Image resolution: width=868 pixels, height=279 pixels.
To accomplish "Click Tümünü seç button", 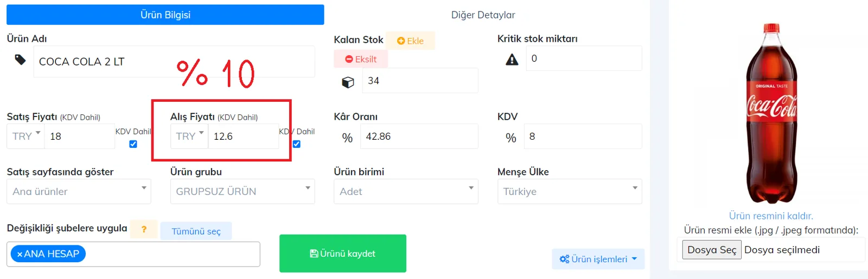I will [x=196, y=231].
